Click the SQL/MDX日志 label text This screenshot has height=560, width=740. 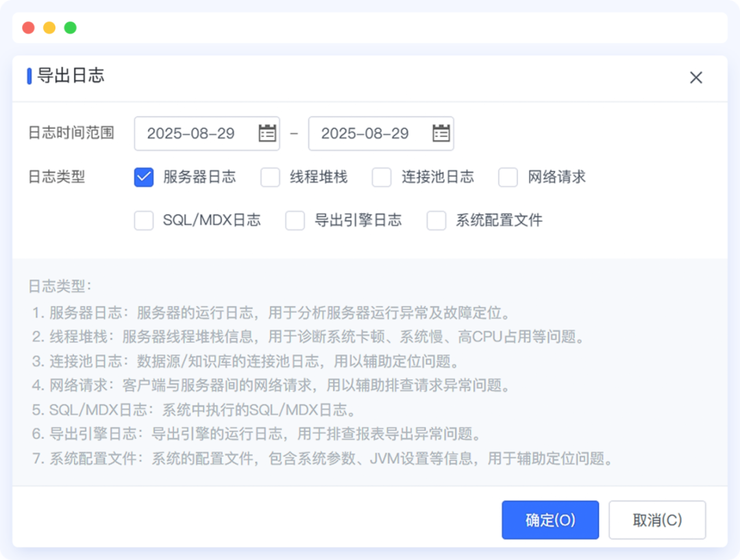pyautogui.click(x=212, y=220)
